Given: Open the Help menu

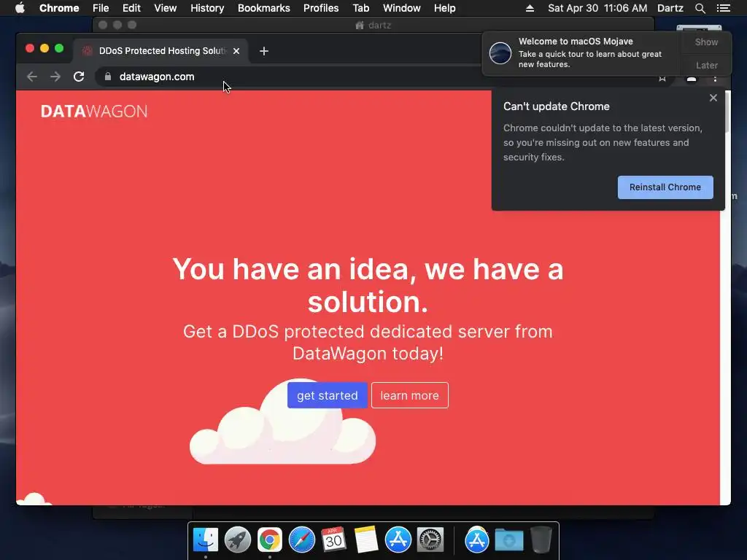Looking at the screenshot, I should coord(444,8).
